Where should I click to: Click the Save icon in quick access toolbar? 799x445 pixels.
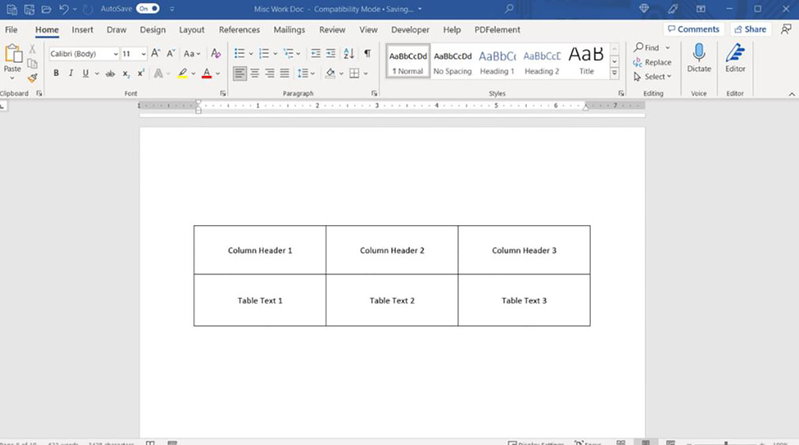[29, 9]
